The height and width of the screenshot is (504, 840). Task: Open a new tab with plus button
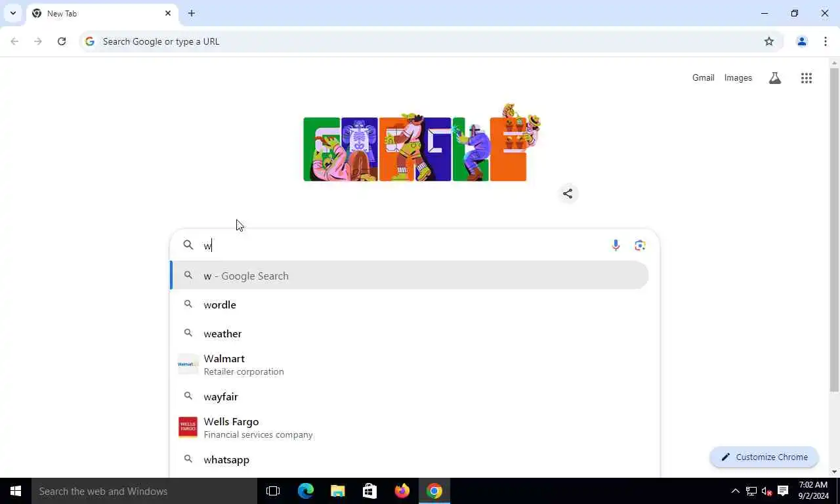[191, 13]
